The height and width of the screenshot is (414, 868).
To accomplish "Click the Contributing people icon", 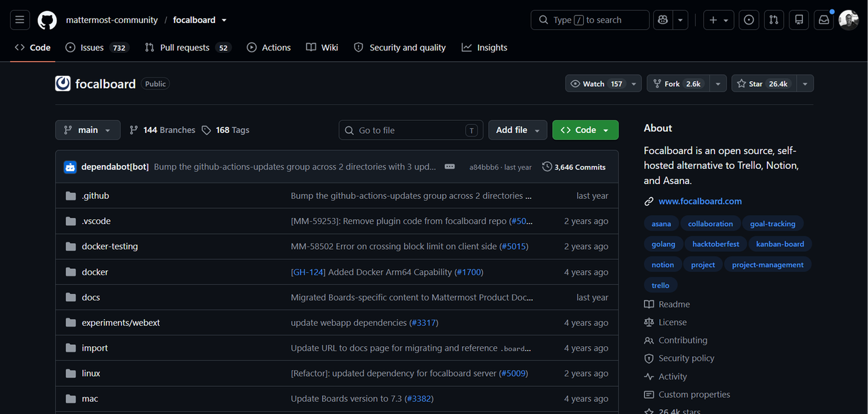I will pos(649,341).
